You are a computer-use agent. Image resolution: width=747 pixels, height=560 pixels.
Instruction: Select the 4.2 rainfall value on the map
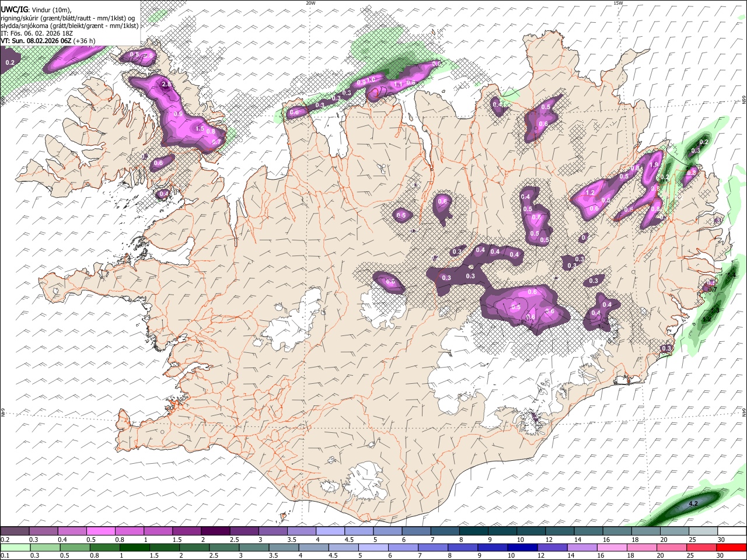(x=693, y=503)
